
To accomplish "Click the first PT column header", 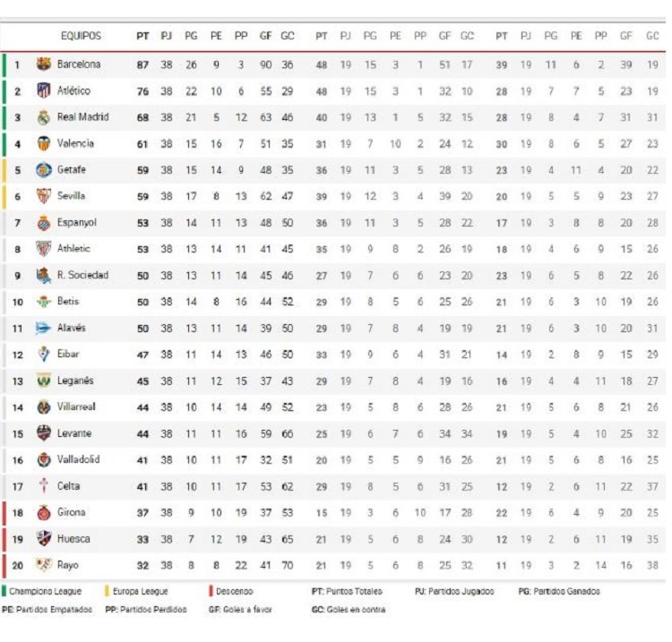I will point(142,37).
